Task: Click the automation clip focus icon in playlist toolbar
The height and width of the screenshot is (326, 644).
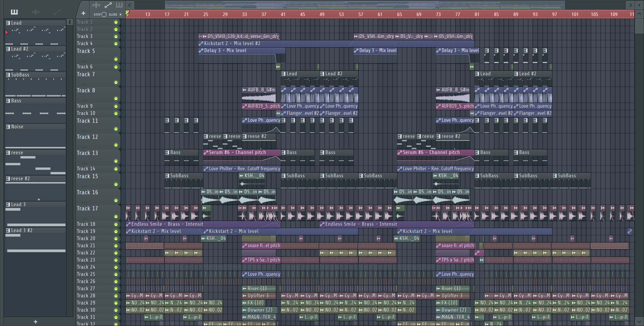Action: pyautogui.click(x=108, y=5)
